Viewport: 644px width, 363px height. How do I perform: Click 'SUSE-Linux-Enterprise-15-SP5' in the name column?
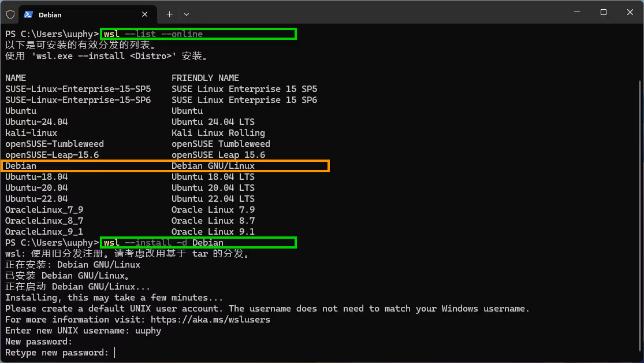(x=78, y=89)
